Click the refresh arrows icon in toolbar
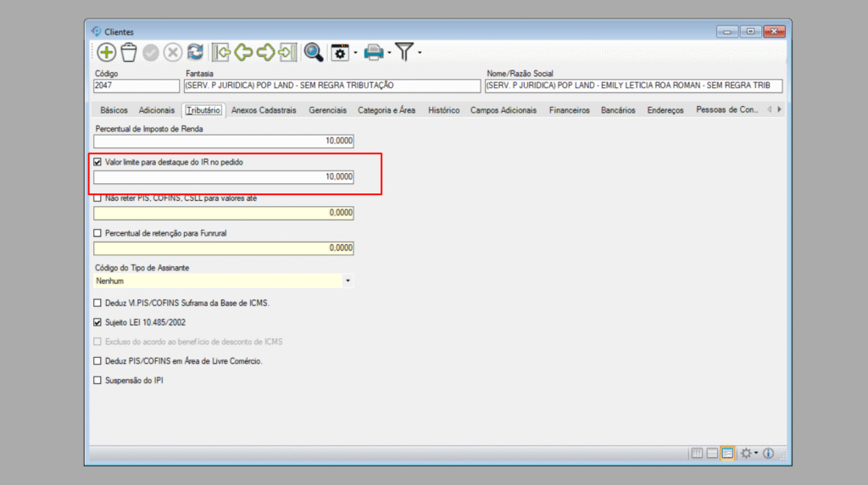This screenshot has width=868, height=485. click(195, 53)
